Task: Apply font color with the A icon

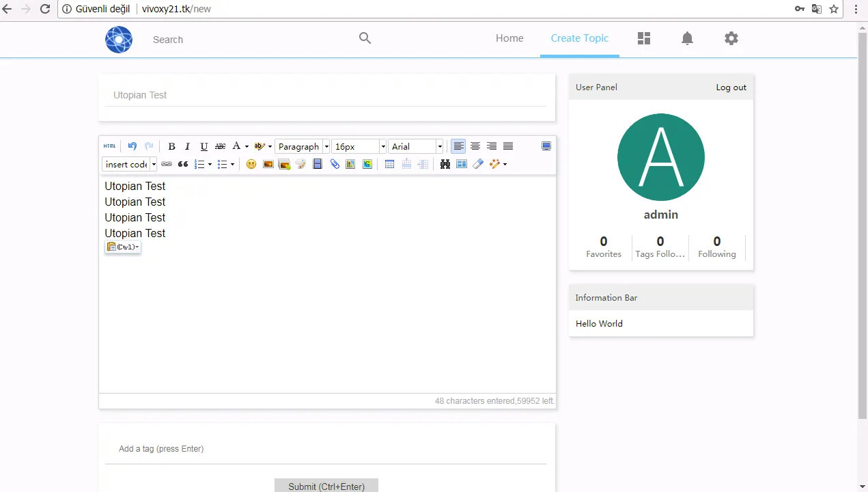Action: (x=236, y=146)
